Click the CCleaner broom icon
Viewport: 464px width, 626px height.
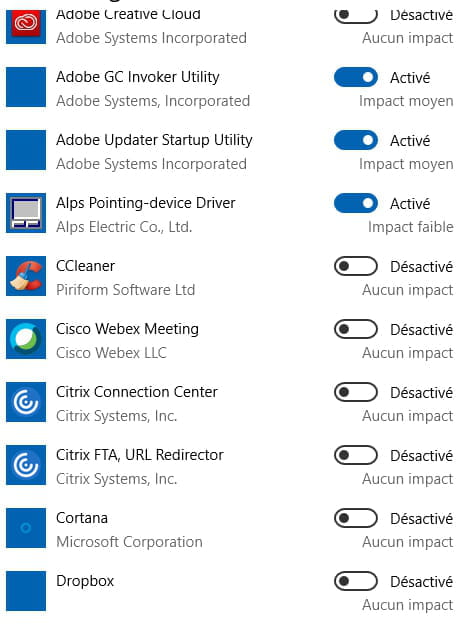click(x=26, y=276)
